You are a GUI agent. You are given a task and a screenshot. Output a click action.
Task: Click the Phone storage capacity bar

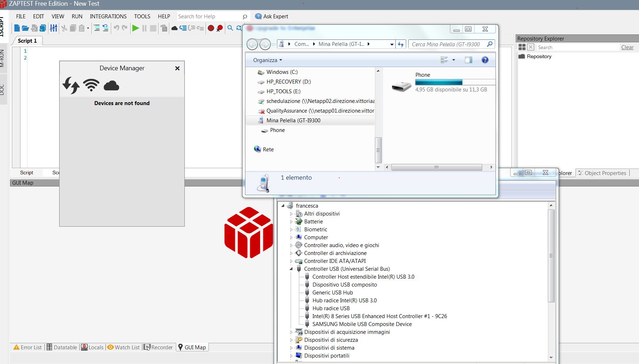click(455, 82)
